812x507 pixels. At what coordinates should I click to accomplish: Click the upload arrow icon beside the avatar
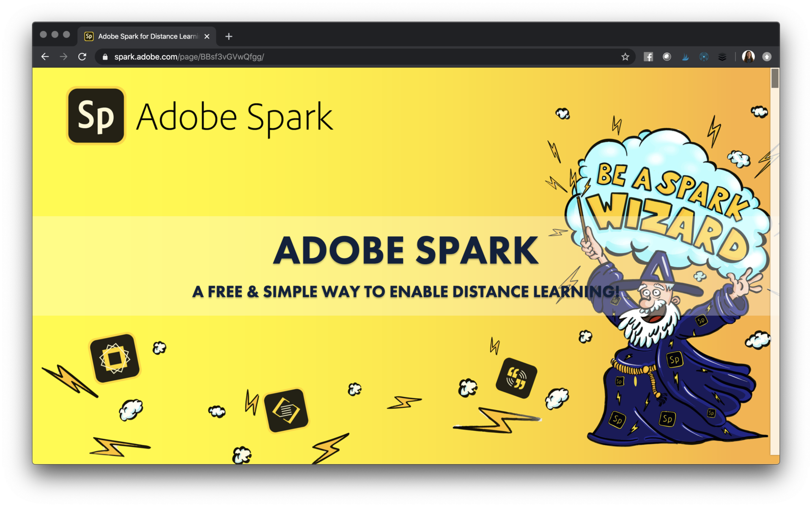[x=767, y=57]
